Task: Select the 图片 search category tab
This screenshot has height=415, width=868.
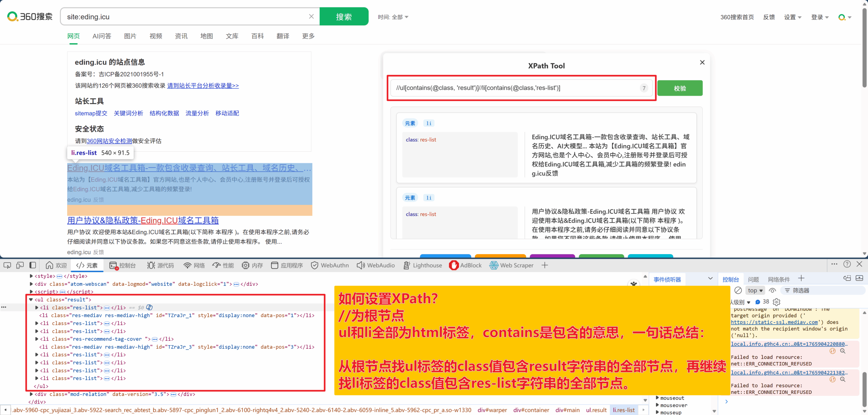Action: click(x=130, y=36)
